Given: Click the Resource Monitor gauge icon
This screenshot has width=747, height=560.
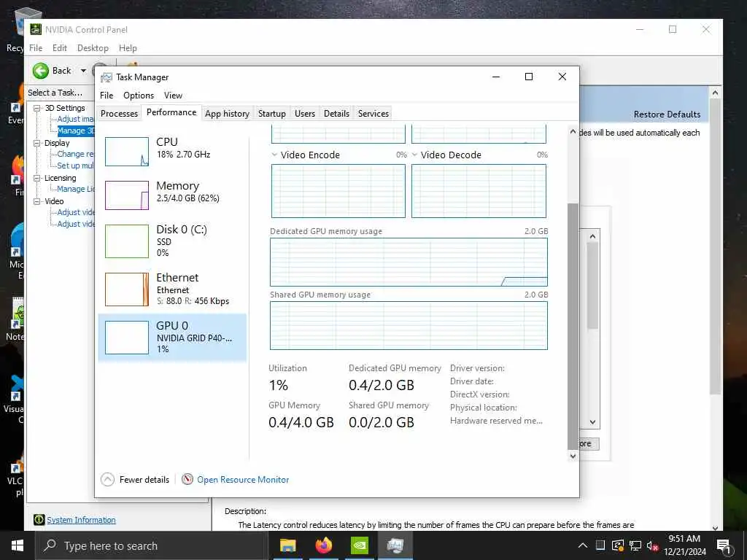Looking at the screenshot, I should [x=187, y=479].
